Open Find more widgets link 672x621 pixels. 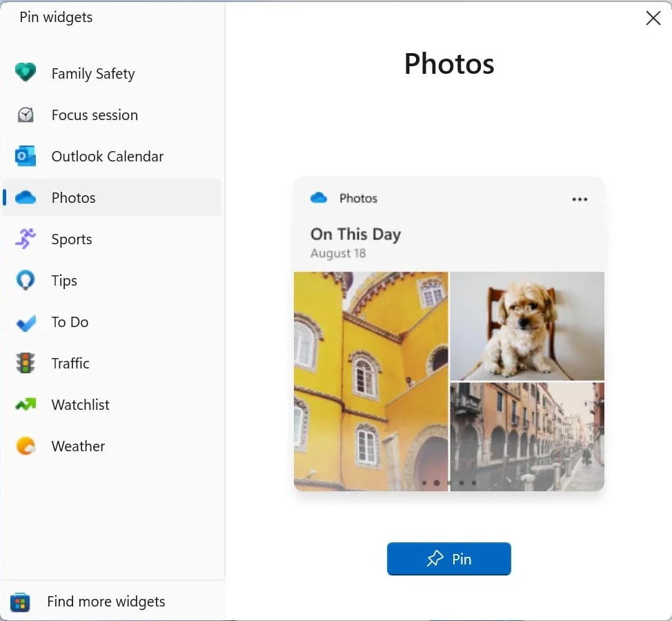[x=106, y=602]
